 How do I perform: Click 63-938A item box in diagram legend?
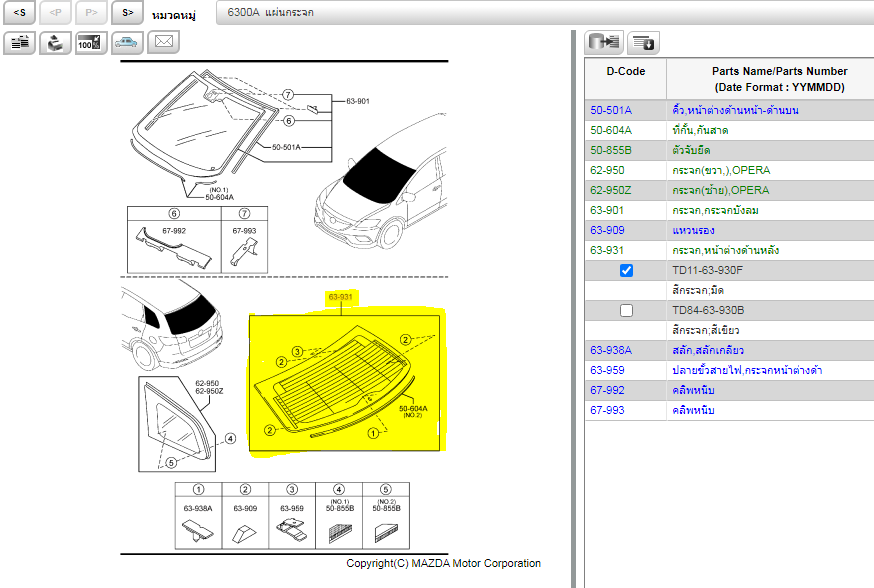[x=198, y=516]
